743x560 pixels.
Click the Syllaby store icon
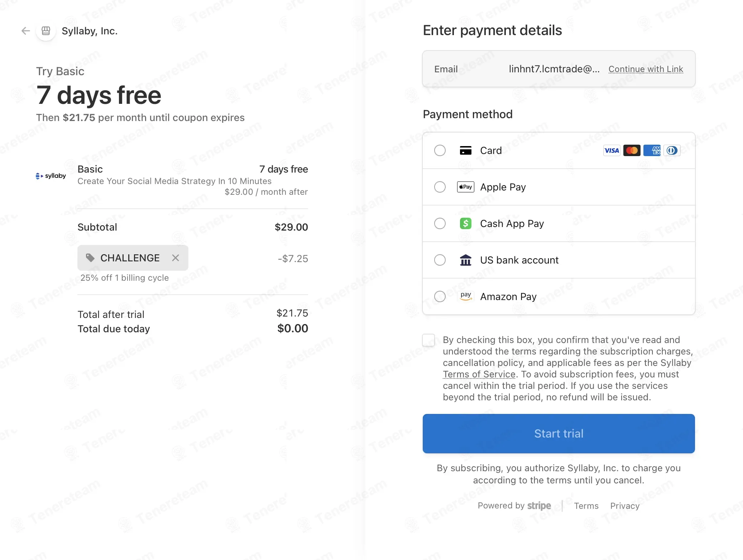(x=46, y=31)
